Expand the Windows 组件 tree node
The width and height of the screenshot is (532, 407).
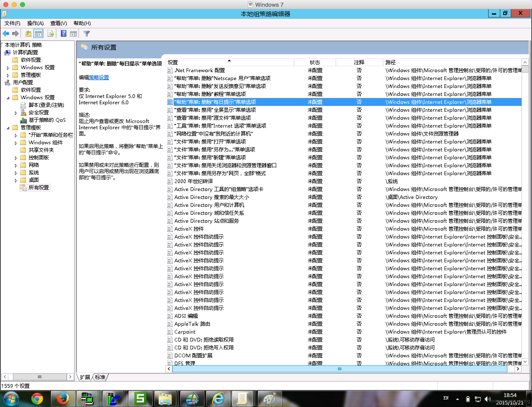point(16,143)
